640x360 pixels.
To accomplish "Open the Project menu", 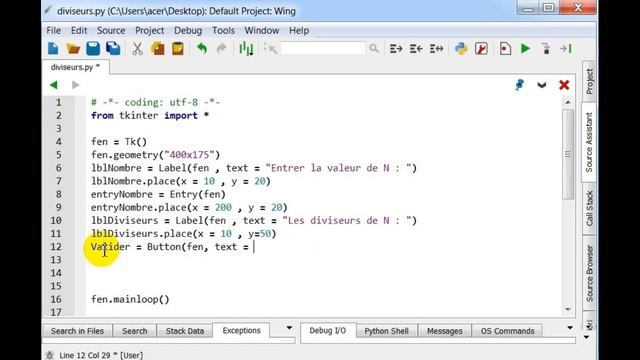I will 149,31.
